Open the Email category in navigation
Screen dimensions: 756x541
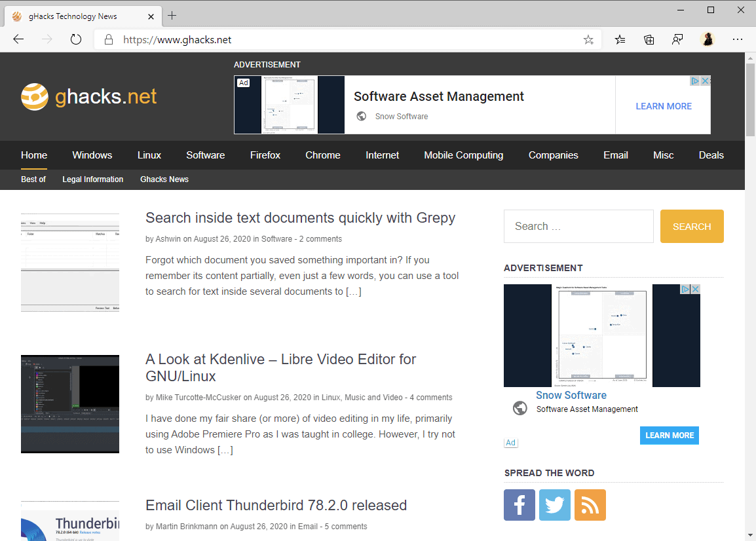pos(616,155)
